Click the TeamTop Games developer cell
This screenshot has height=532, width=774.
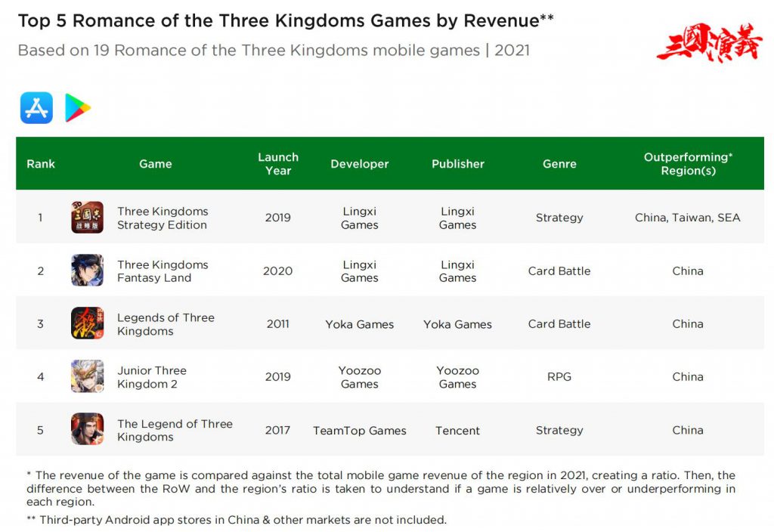pos(360,431)
